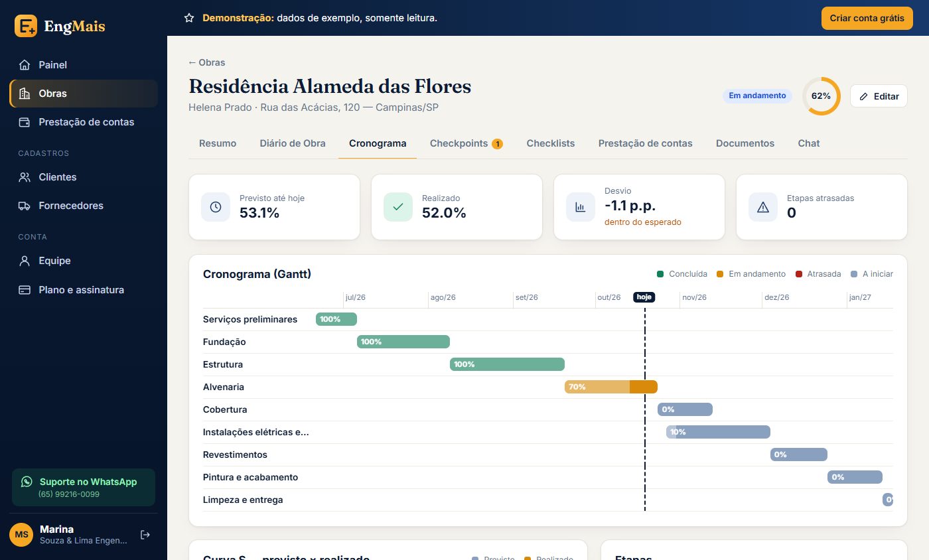Screen dimensions: 929x560
Task: Click the hoje timeline marker
Action: pos(644,297)
